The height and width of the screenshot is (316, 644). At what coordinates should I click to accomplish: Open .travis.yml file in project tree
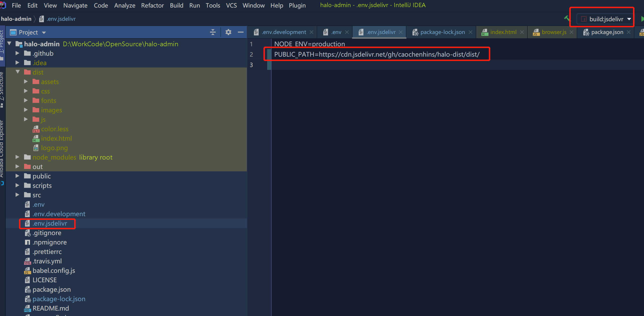(x=47, y=261)
